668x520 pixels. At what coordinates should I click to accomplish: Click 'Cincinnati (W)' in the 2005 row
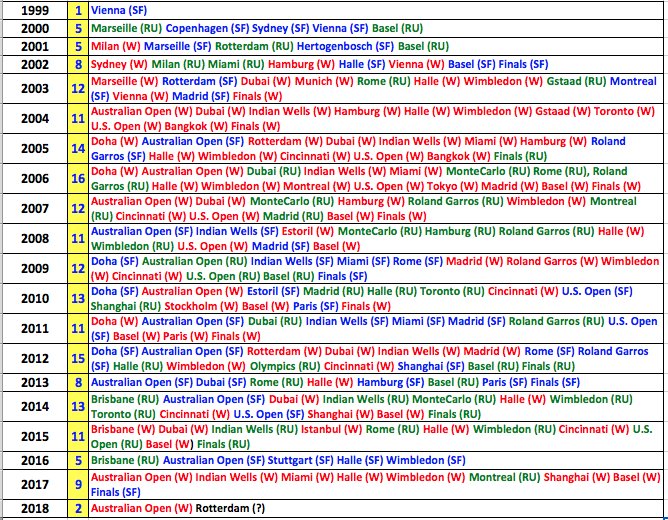[314, 156]
